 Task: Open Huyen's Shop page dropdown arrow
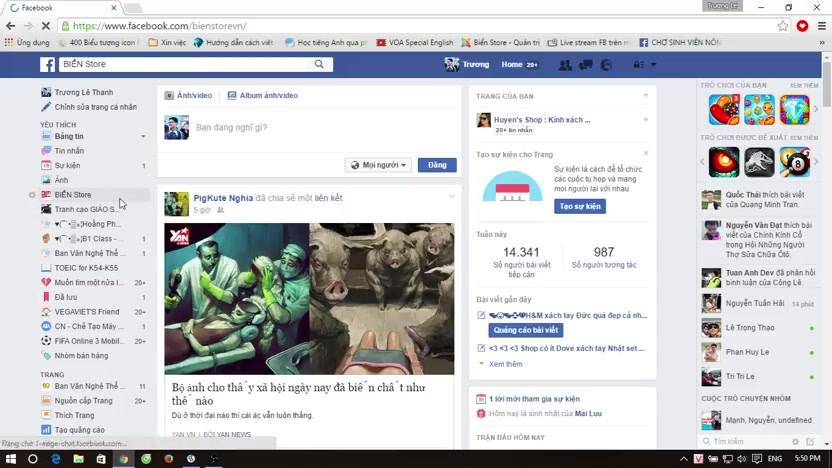click(645, 120)
